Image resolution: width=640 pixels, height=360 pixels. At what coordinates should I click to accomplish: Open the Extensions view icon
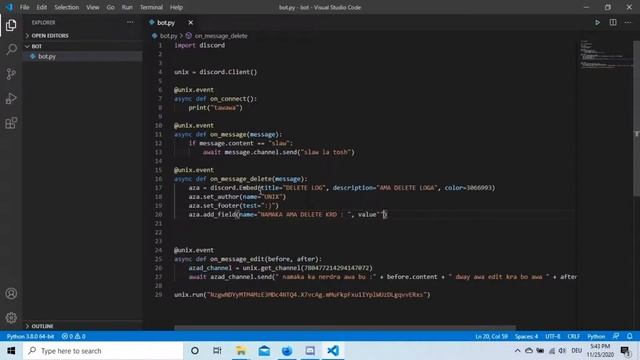coord(11,123)
